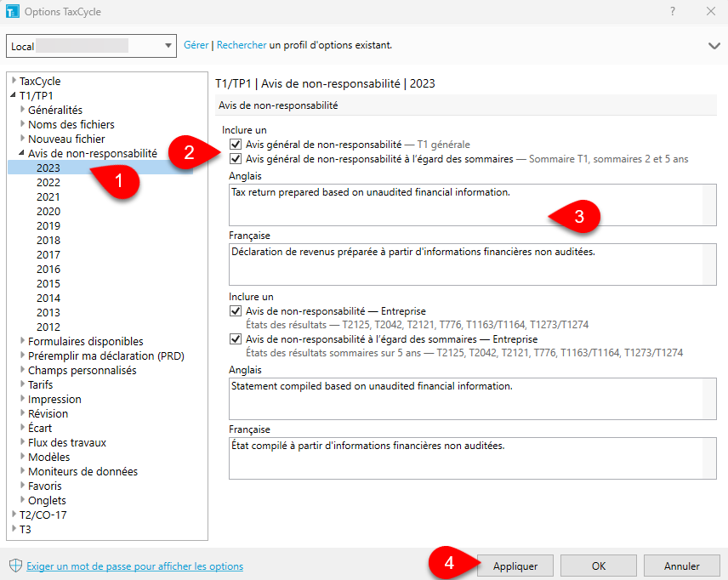Click the Annuler button
The width and height of the screenshot is (728, 580).
[x=681, y=566]
